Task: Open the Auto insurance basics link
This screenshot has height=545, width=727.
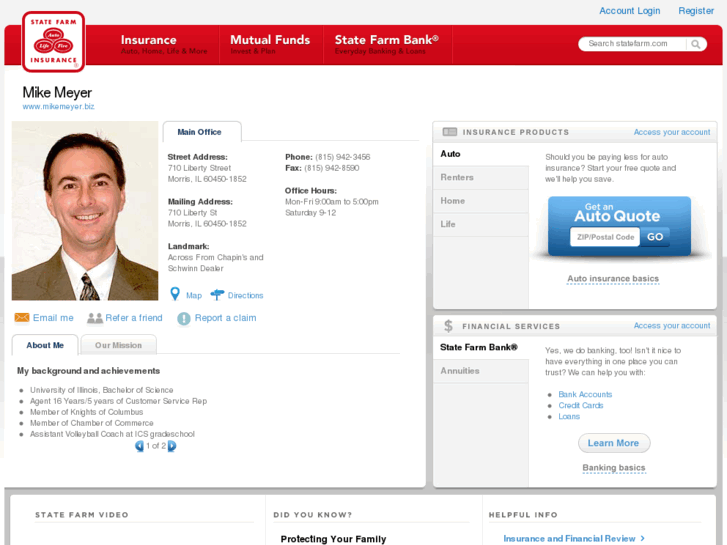Action: (613, 279)
